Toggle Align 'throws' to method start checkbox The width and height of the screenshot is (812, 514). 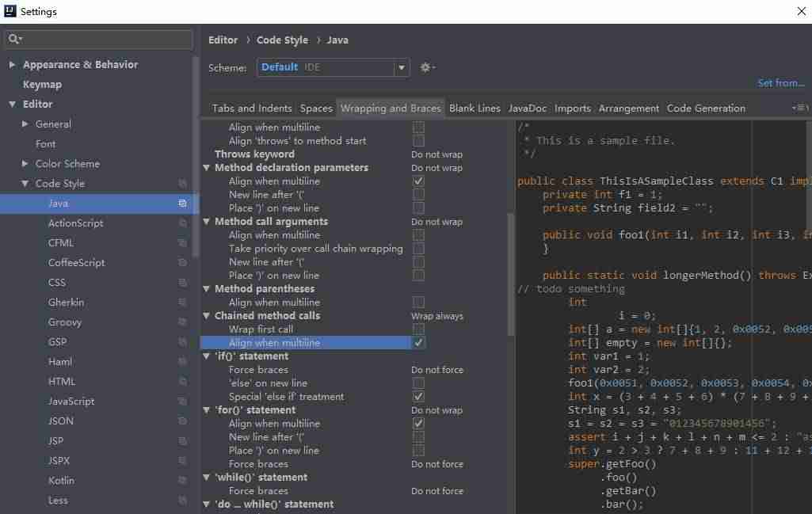tap(418, 141)
